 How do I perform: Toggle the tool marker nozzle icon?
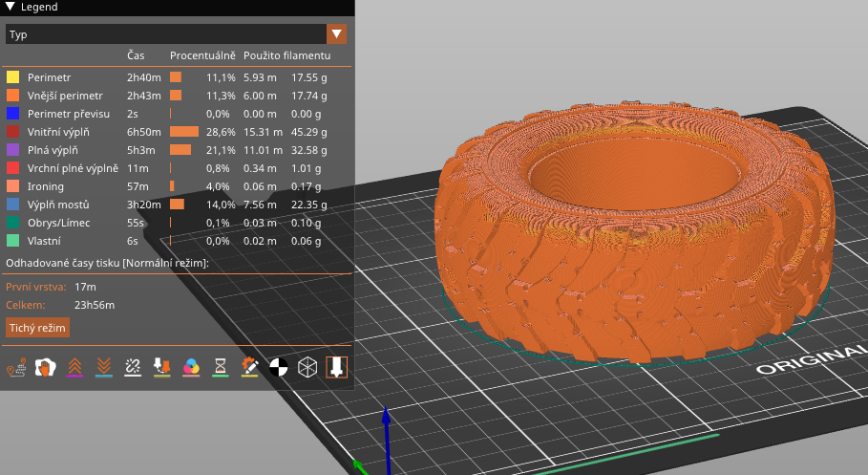tap(336, 367)
